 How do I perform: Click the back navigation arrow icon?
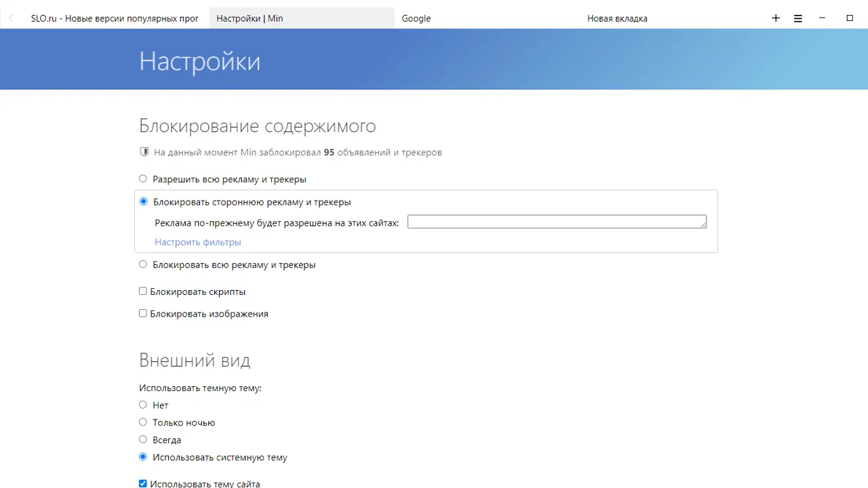[x=11, y=18]
